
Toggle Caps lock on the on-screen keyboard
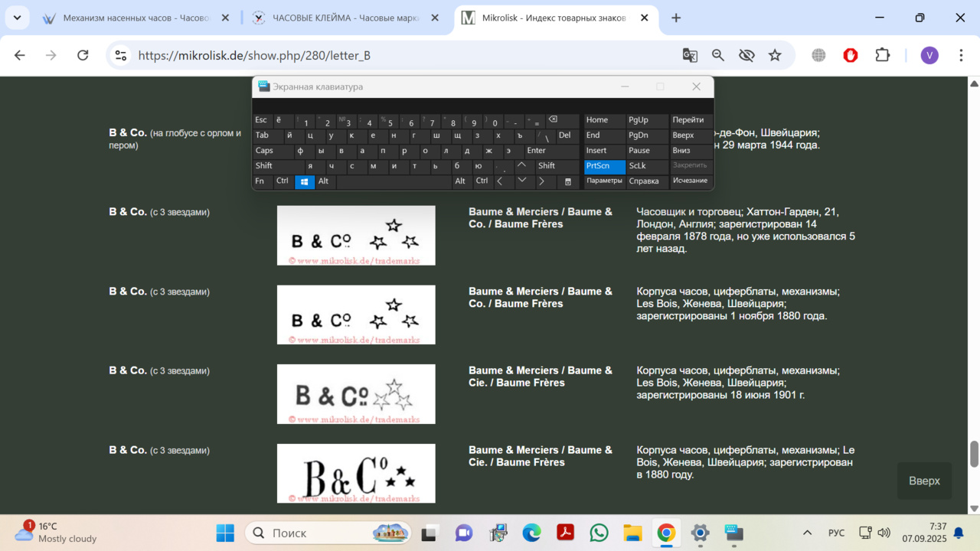point(265,151)
